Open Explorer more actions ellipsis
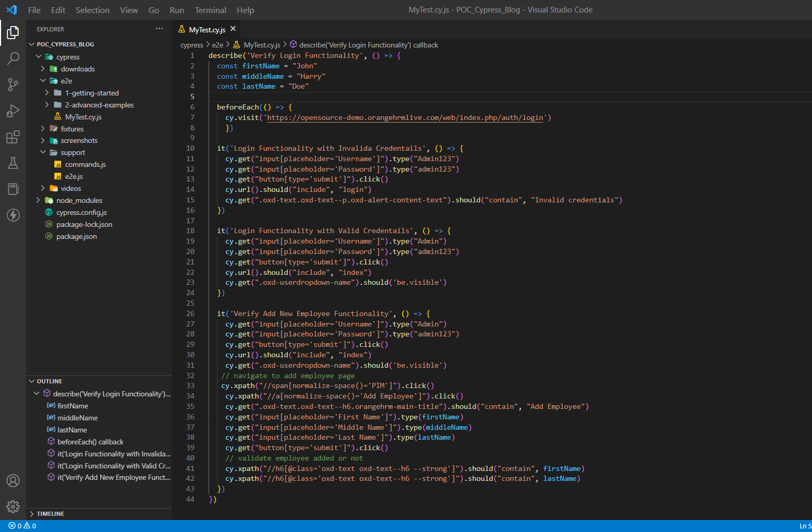This screenshot has width=812, height=532. click(159, 29)
